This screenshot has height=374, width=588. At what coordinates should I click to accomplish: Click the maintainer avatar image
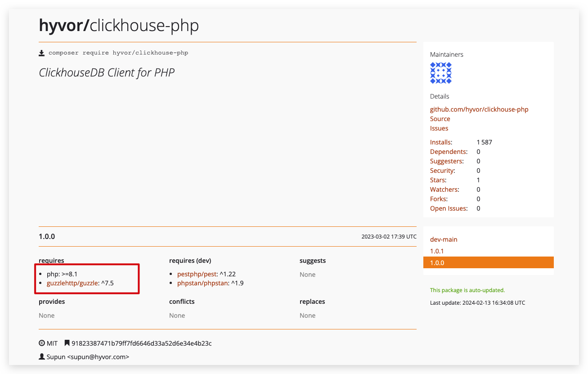[x=441, y=73]
